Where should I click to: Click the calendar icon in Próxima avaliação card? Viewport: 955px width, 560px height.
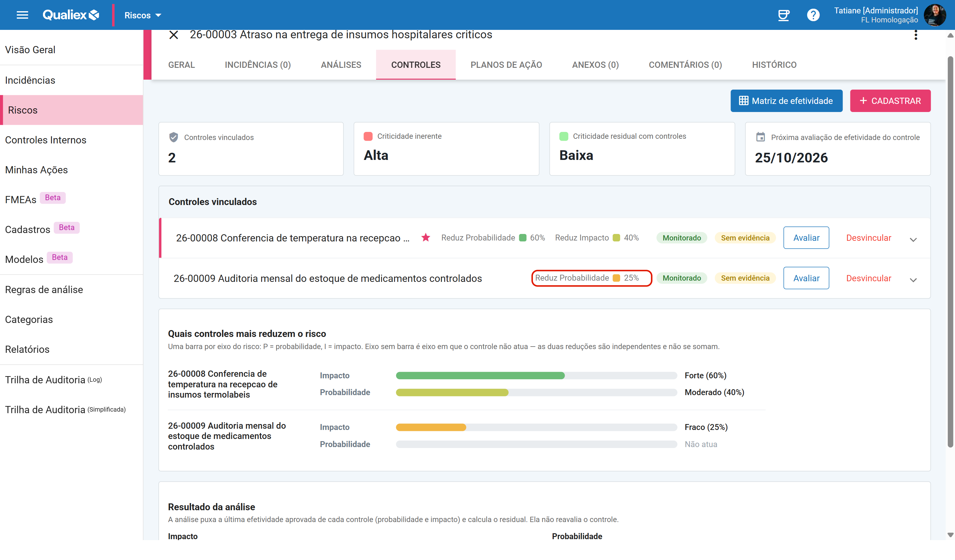760,137
